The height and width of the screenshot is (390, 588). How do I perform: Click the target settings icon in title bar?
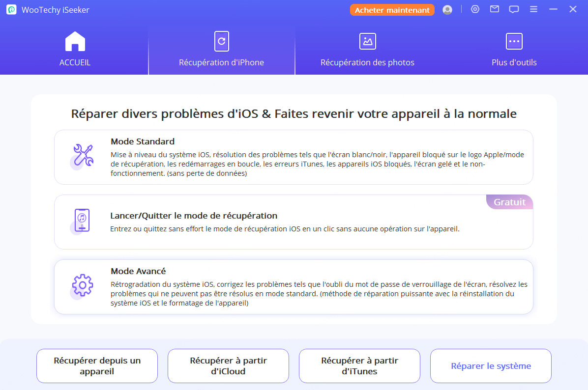pyautogui.click(x=475, y=9)
